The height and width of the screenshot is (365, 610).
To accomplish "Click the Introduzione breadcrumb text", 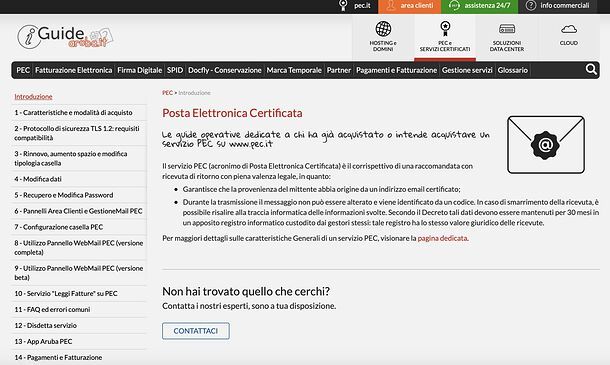I will coord(195,93).
